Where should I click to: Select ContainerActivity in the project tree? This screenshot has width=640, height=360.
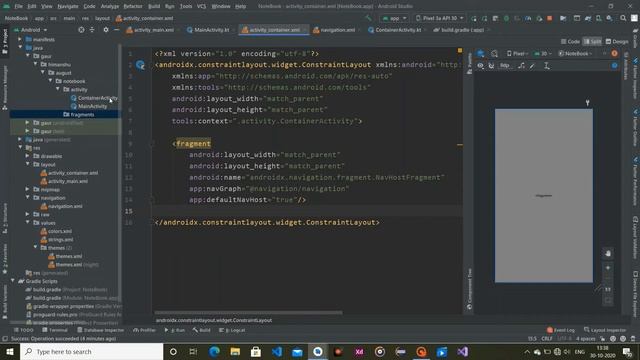click(x=94, y=98)
